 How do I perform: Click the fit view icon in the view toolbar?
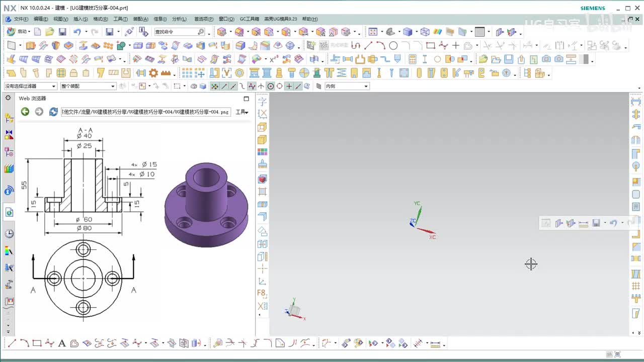(x=372, y=32)
